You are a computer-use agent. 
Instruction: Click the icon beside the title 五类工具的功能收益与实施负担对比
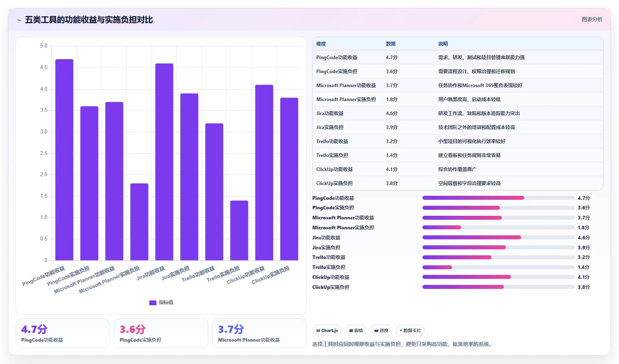tap(19, 20)
